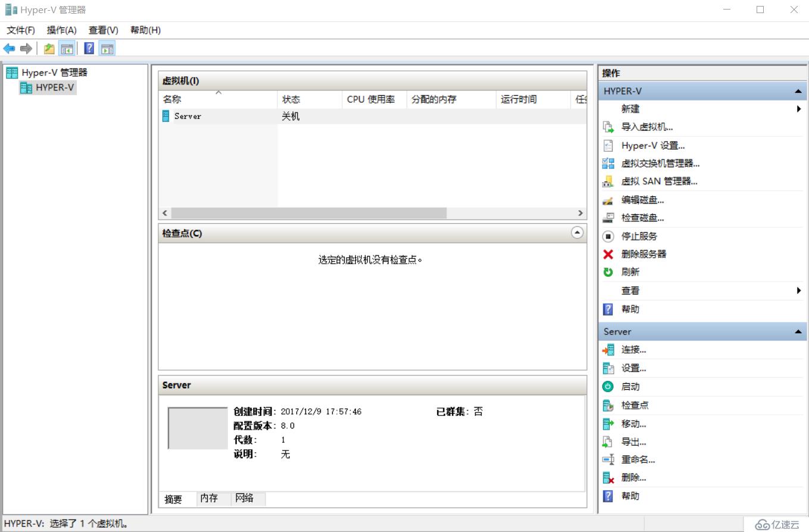Image resolution: width=809 pixels, height=532 pixels.
Task: Click the Up one level folder icon
Action: 49,49
